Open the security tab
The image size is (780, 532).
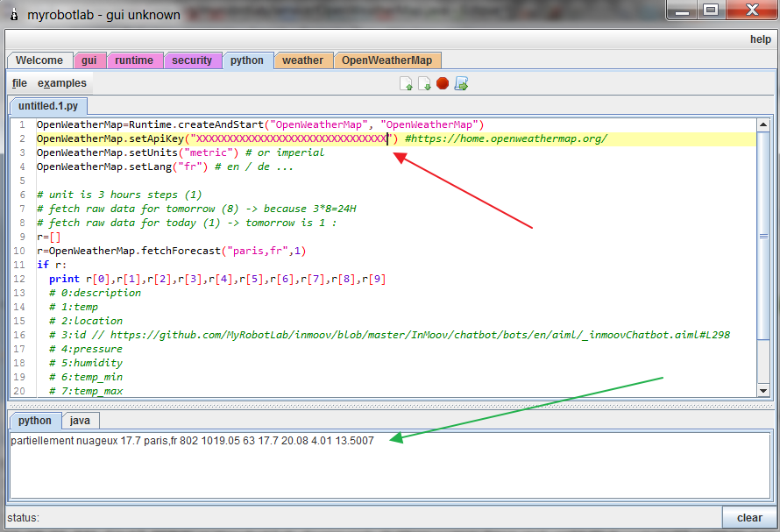click(192, 60)
